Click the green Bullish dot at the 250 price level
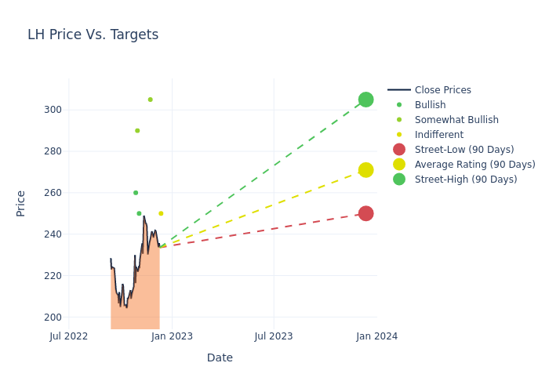Image resolution: width=549 pixels, height=392 pixels. point(139,213)
